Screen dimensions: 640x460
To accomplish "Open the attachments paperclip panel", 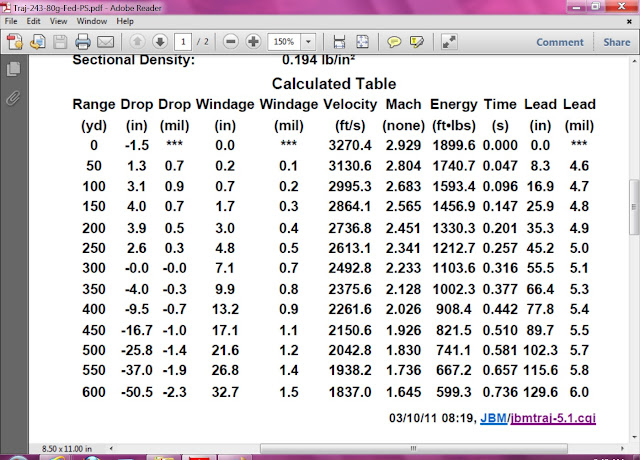I will (x=13, y=98).
